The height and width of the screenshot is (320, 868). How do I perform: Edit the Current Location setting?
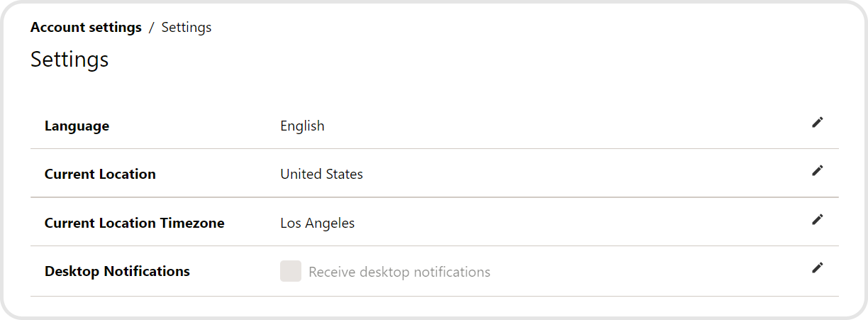(x=818, y=170)
